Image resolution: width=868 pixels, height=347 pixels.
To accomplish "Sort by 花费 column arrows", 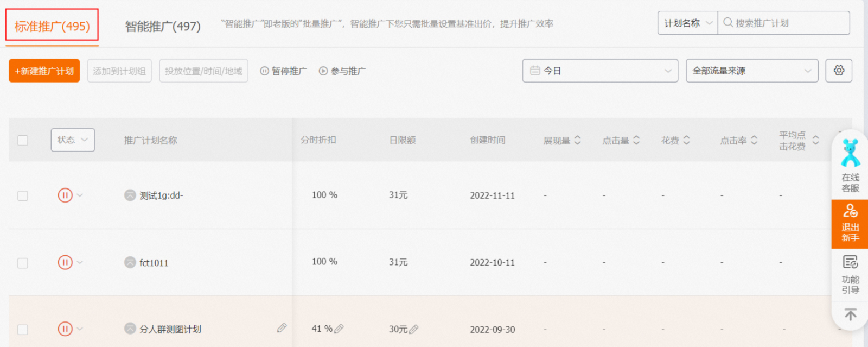I will pyautogui.click(x=686, y=140).
